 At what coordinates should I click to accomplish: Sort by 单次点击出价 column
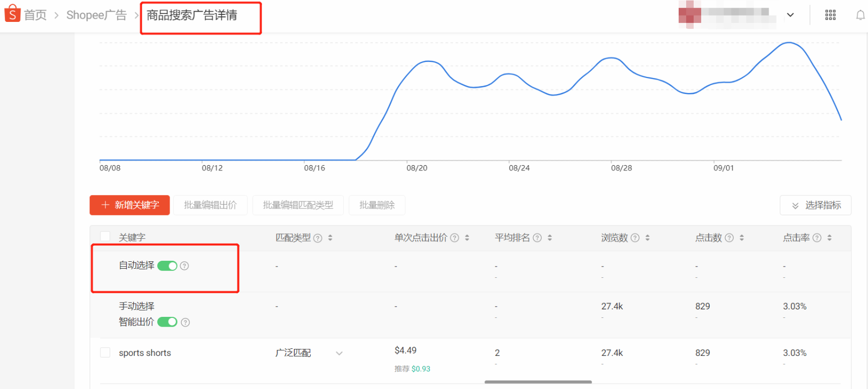click(467, 238)
